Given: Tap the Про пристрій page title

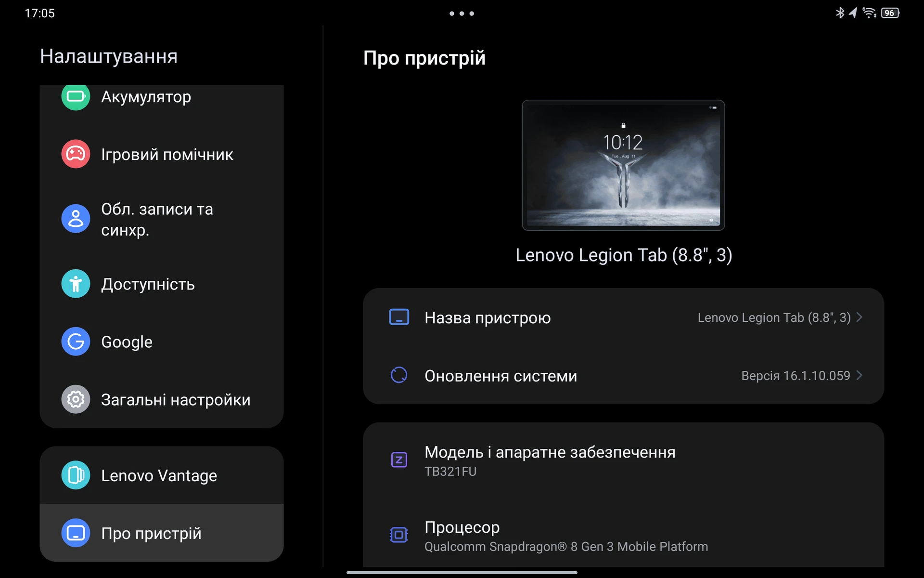Looking at the screenshot, I should pos(424,58).
